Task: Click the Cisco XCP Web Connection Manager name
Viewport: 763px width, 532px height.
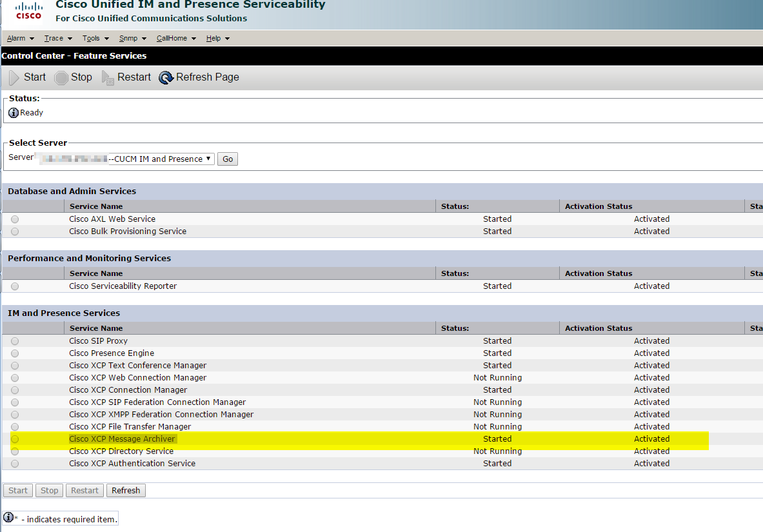Action: point(138,378)
